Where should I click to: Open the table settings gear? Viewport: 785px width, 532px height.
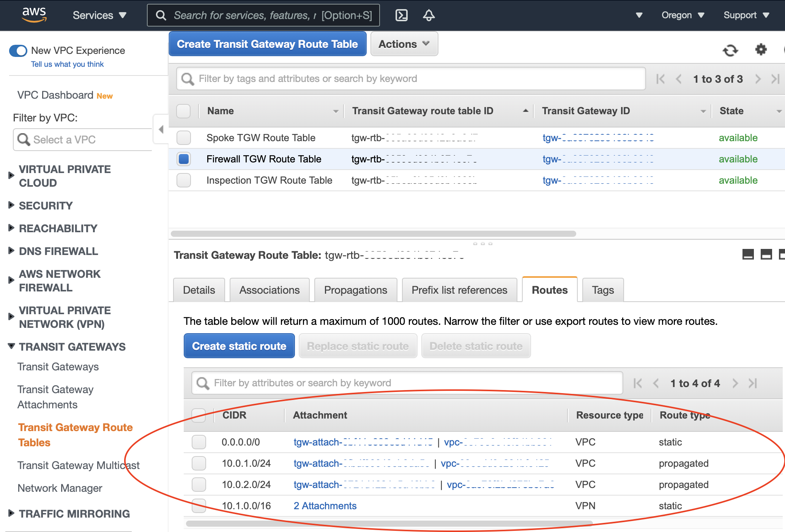coord(761,49)
